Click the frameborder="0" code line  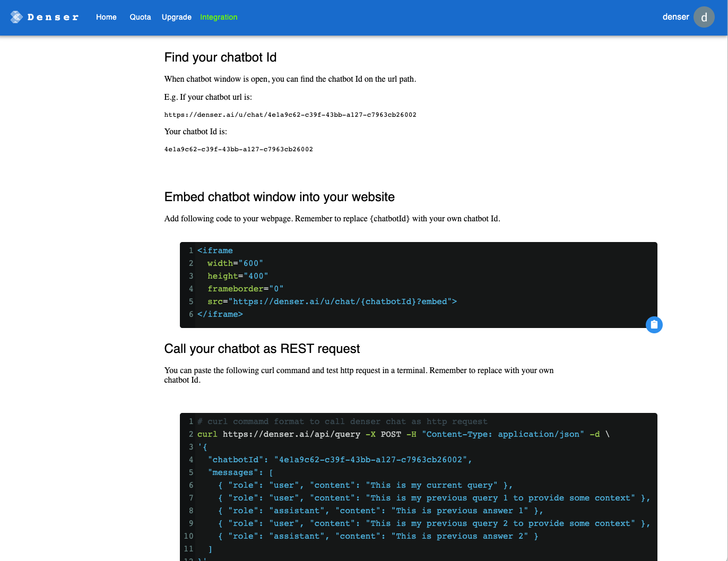[246, 289]
